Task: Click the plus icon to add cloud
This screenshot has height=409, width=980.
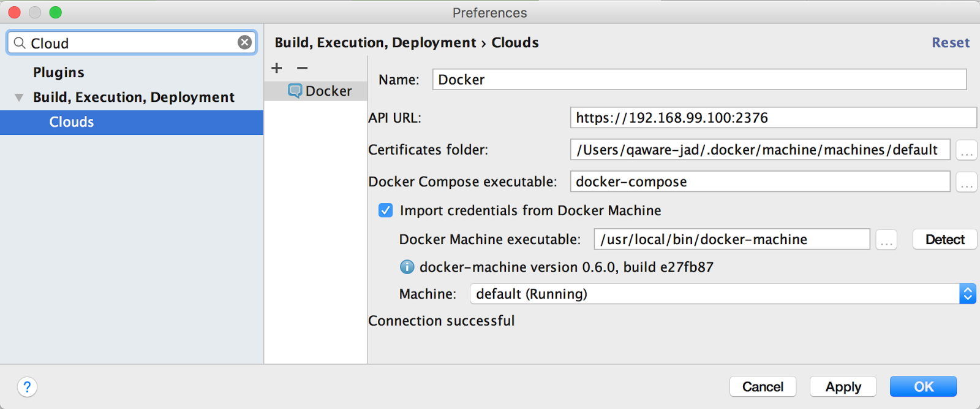Action: [x=277, y=68]
